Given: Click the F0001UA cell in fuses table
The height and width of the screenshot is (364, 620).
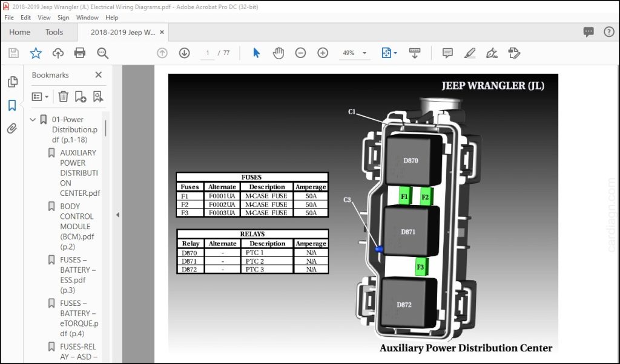Looking at the screenshot, I should (222, 197).
